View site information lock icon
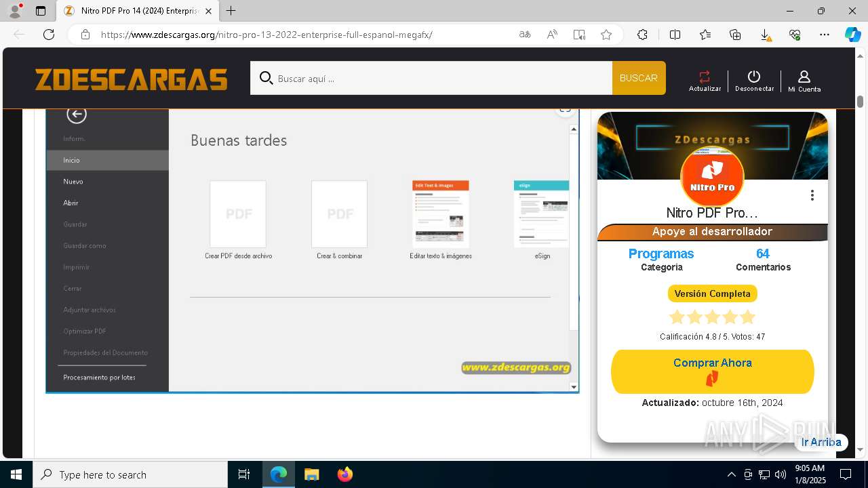Image resolution: width=868 pixels, height=488 pixels. click(x=85, y=35)
